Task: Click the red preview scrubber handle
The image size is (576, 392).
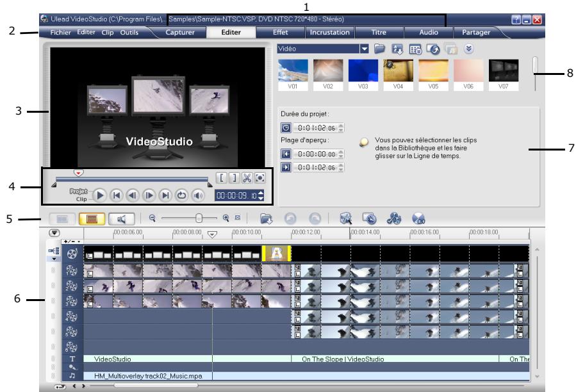Action: click(x=78, y=172)
